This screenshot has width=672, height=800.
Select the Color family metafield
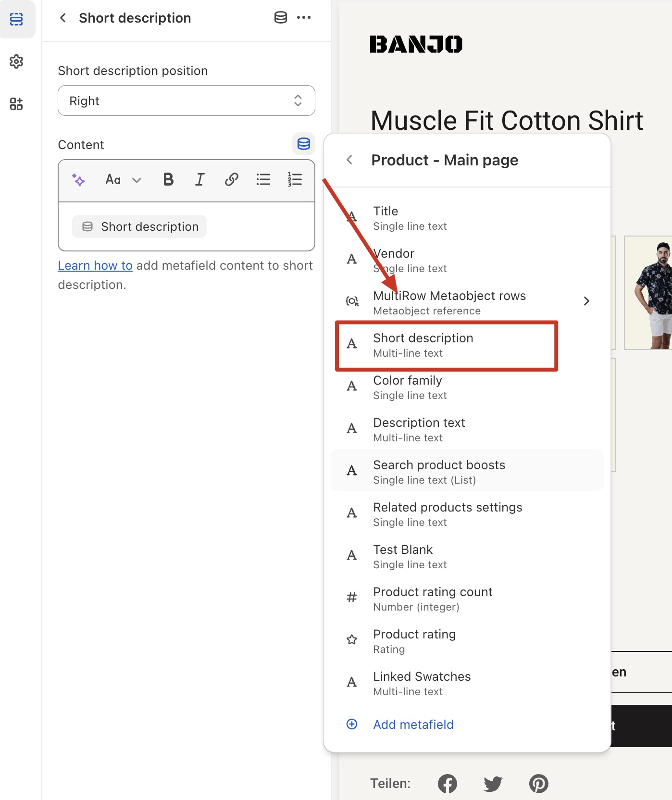[x=467, y=387]
